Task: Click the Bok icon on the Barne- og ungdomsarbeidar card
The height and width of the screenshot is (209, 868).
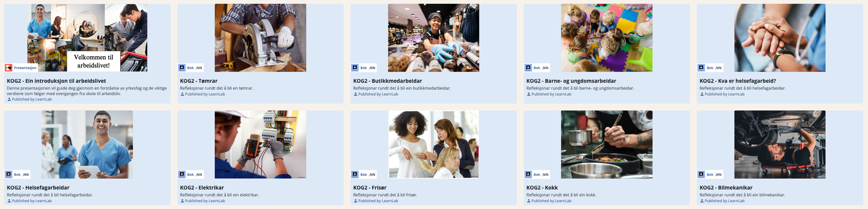Action: (529, 68)
